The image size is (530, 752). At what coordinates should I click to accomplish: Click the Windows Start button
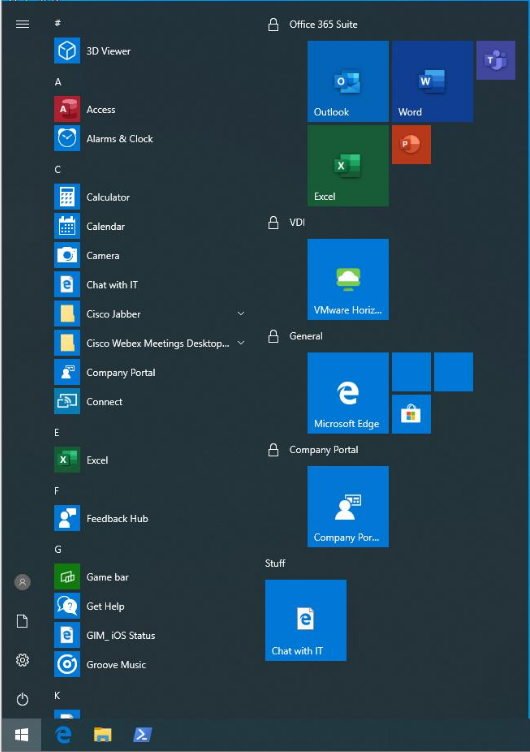pyautogui.click(x=21, y=734)
